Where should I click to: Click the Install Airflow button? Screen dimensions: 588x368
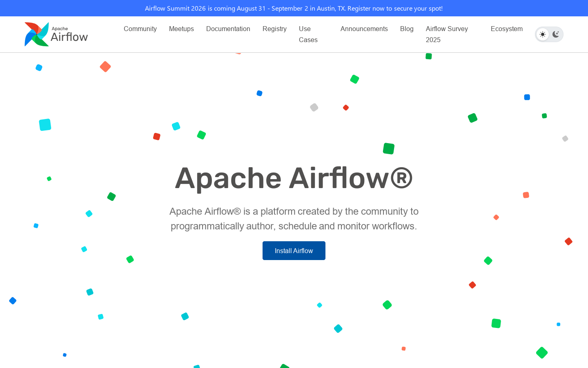click(x=294, y=251)
